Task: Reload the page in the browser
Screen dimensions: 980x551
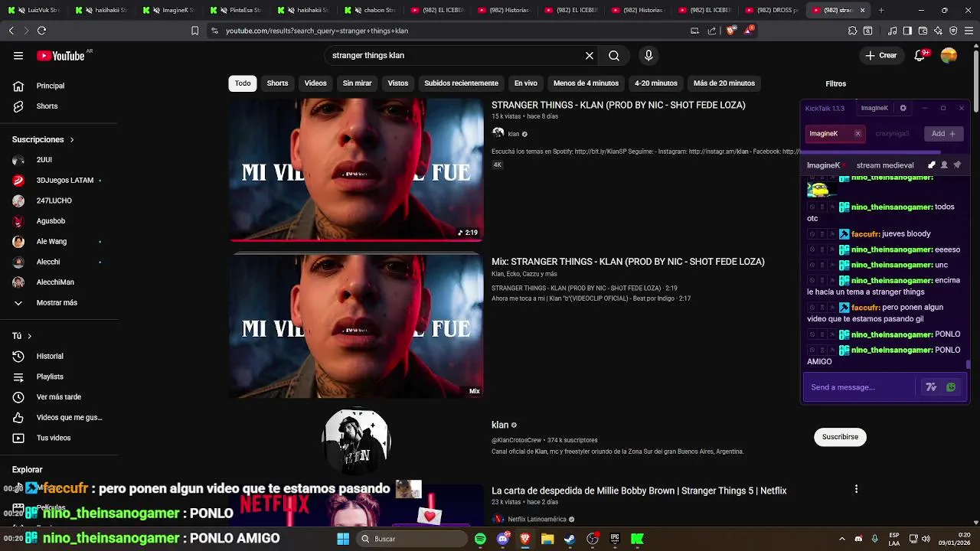Action: pos(41,31)
